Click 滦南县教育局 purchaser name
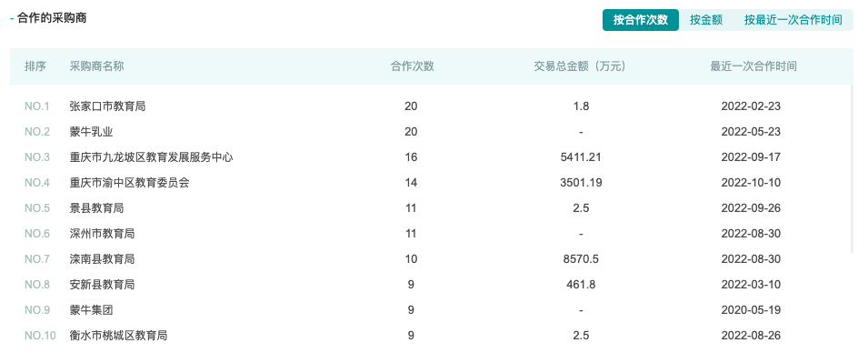The width and height of the screenshot is (868, 353). pos(102,258)
